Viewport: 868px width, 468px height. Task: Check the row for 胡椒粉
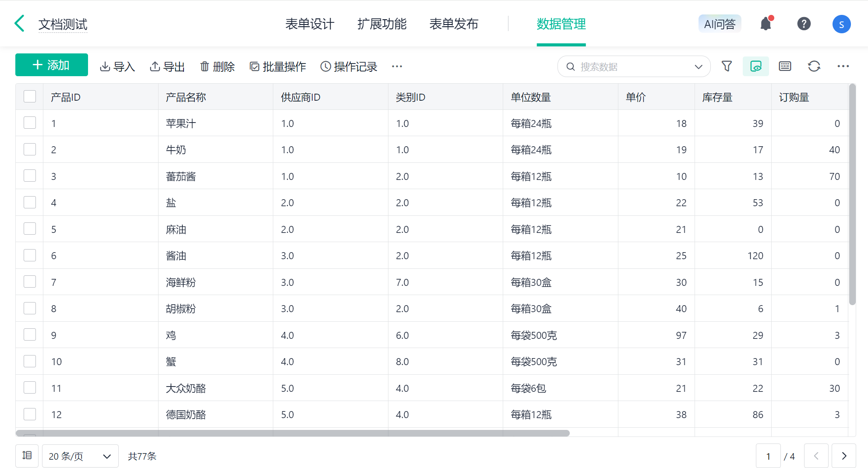point(30,308)
